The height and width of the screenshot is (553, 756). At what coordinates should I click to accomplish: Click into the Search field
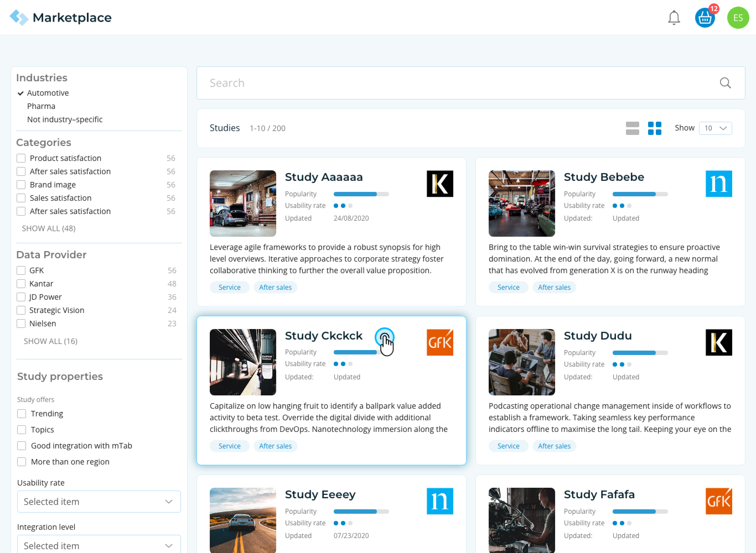tap(471, 83)
